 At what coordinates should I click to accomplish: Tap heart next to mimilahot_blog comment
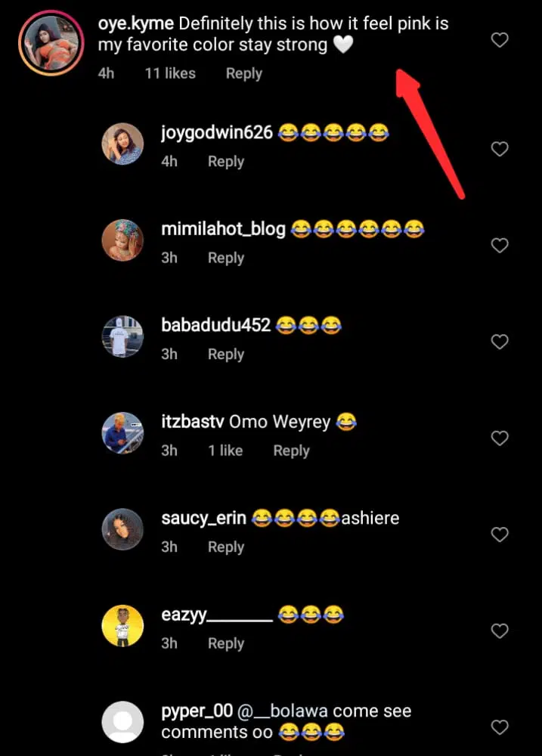tap(500, 246)
